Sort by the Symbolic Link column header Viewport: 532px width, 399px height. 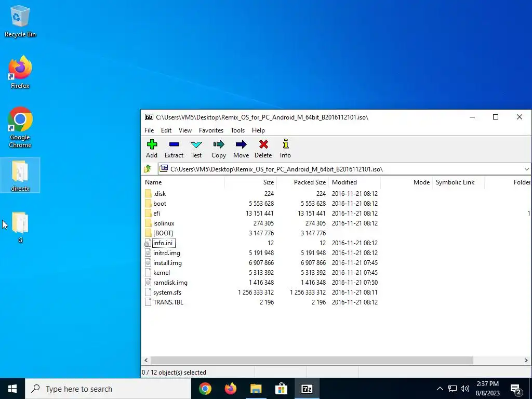tap(458, 182)
